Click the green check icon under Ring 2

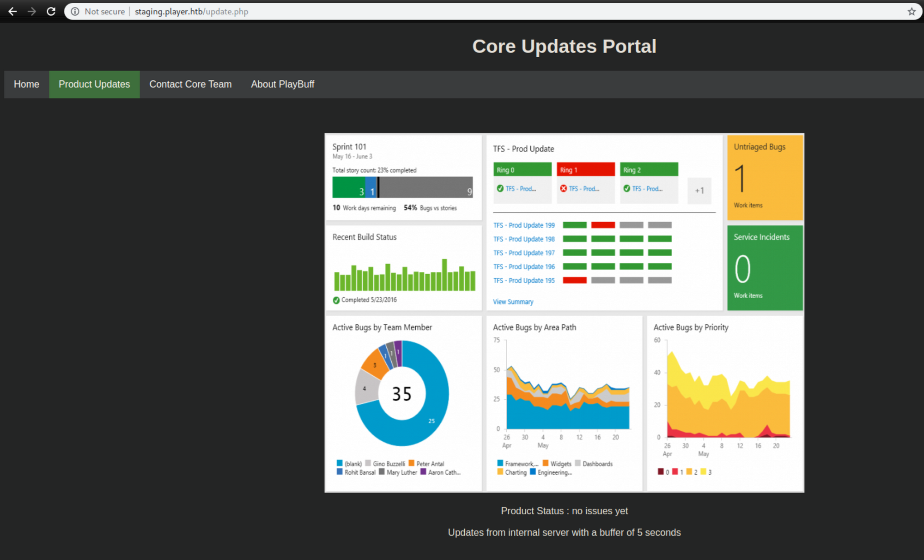pos(626,188)
